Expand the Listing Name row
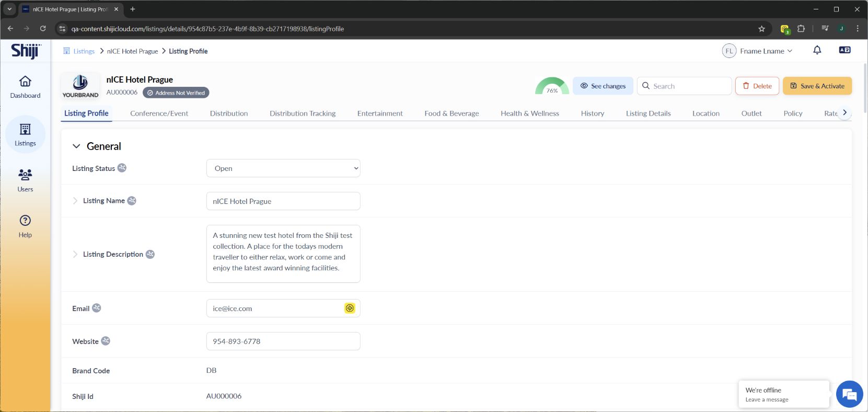This screenshot has height=412, width=868. coord(75,201)
